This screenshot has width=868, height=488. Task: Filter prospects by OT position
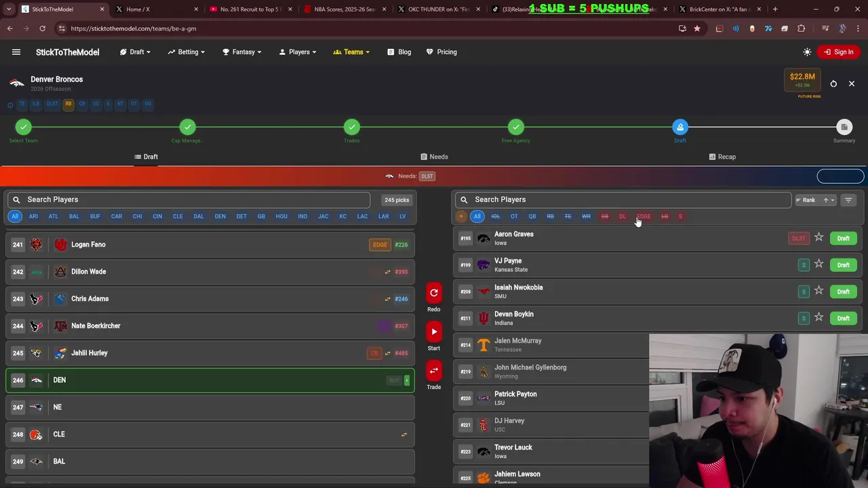tap(514, 217)
